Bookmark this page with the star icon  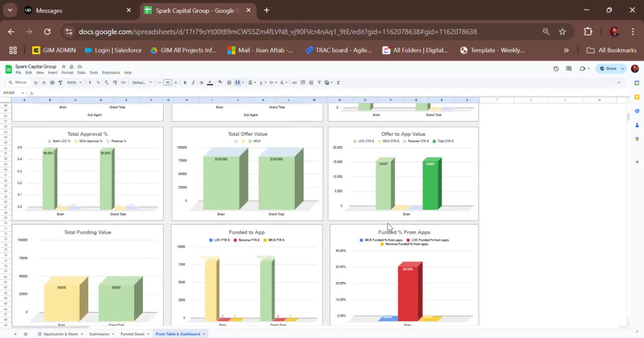(x=562, y=32)
